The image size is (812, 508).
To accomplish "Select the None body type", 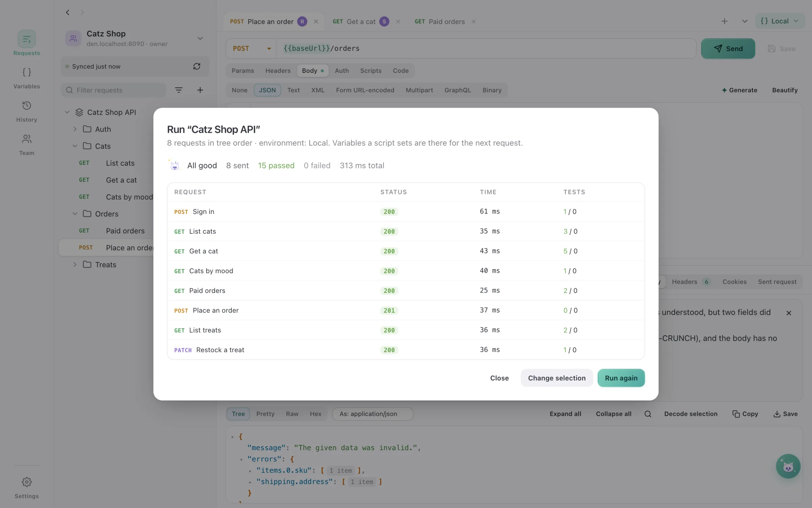I will (240, 90).
